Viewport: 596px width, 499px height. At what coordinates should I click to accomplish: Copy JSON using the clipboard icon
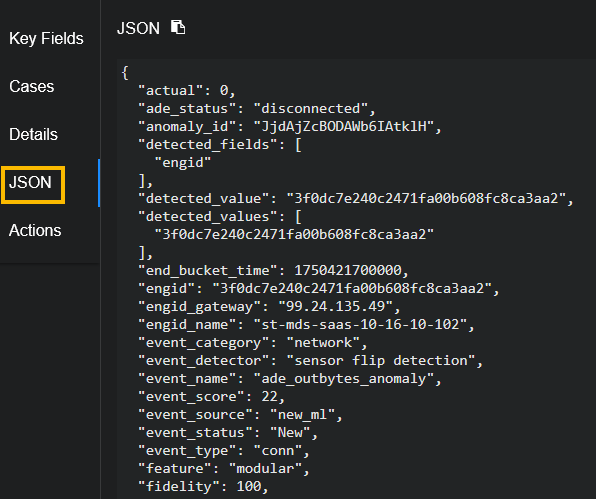(x=178, y=27)
